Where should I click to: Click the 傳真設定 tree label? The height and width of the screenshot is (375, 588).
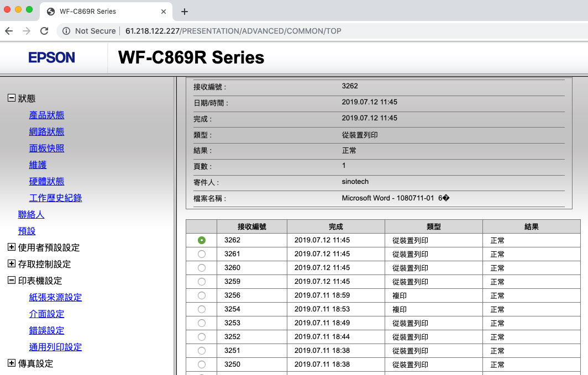[35, 363]
